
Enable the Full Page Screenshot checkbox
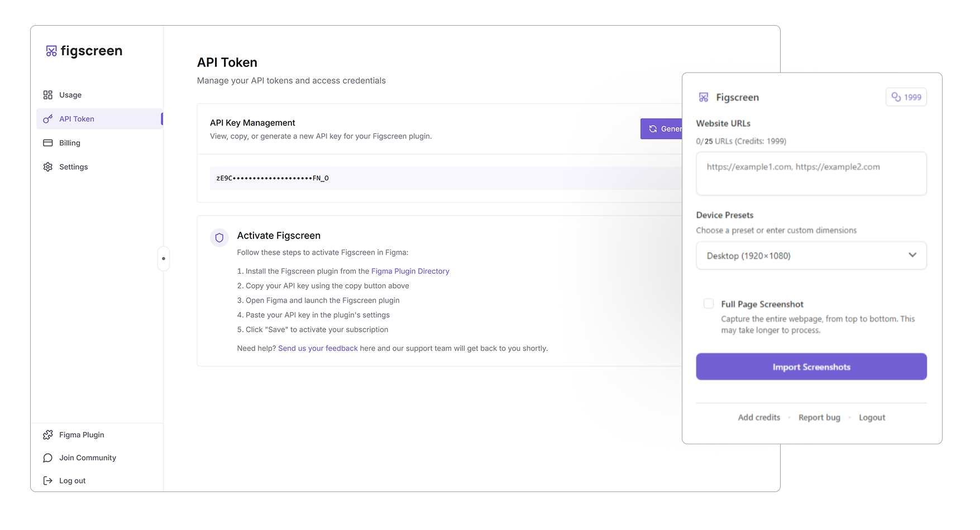pyautogui.click(x=709, y=304)
